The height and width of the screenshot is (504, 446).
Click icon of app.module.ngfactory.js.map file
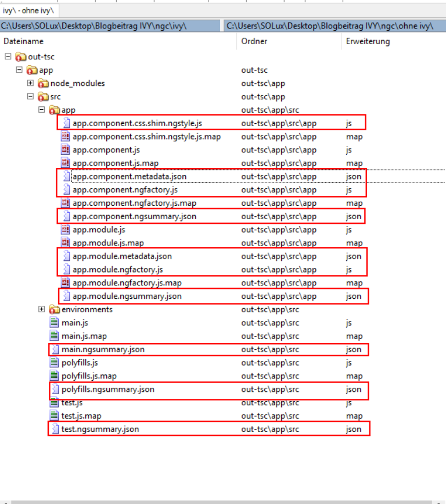tap(66, 283)
